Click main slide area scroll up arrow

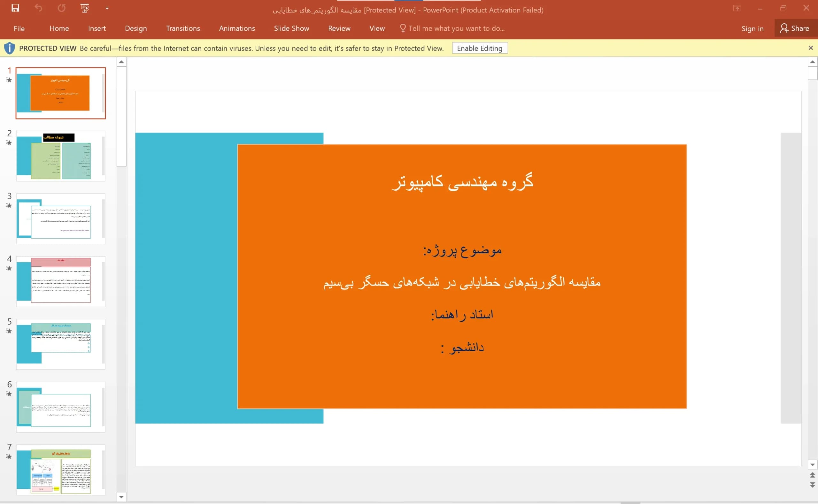click(812, 62)
